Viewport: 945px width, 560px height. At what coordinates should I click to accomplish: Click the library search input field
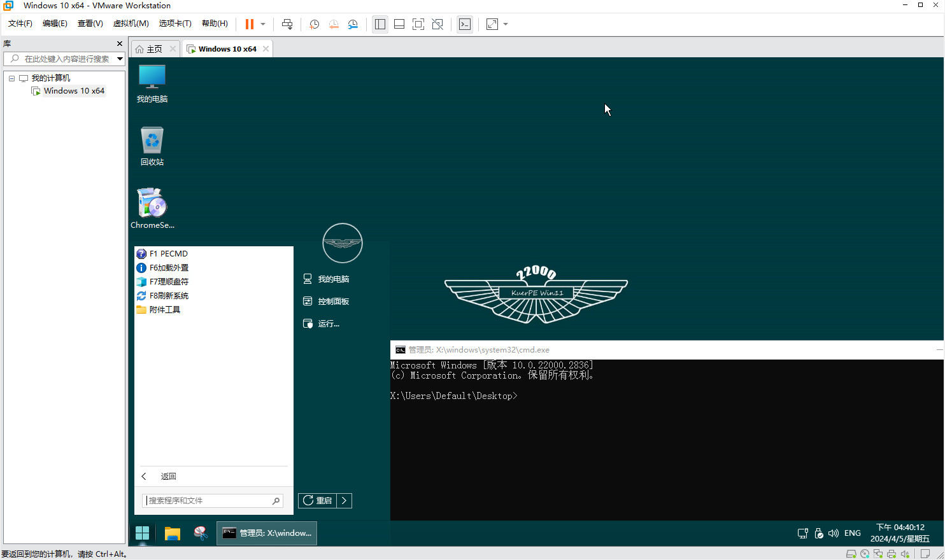(x=64, y=59)
